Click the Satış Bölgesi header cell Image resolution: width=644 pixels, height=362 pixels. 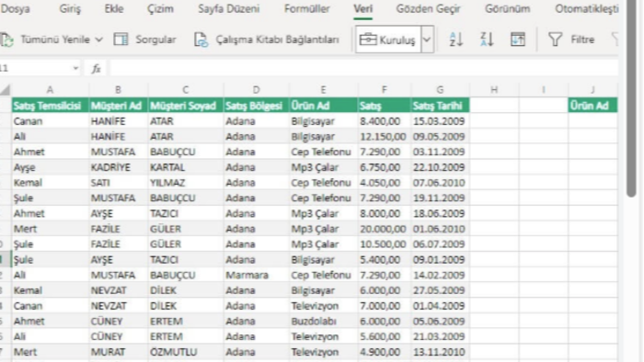(257, 106)
